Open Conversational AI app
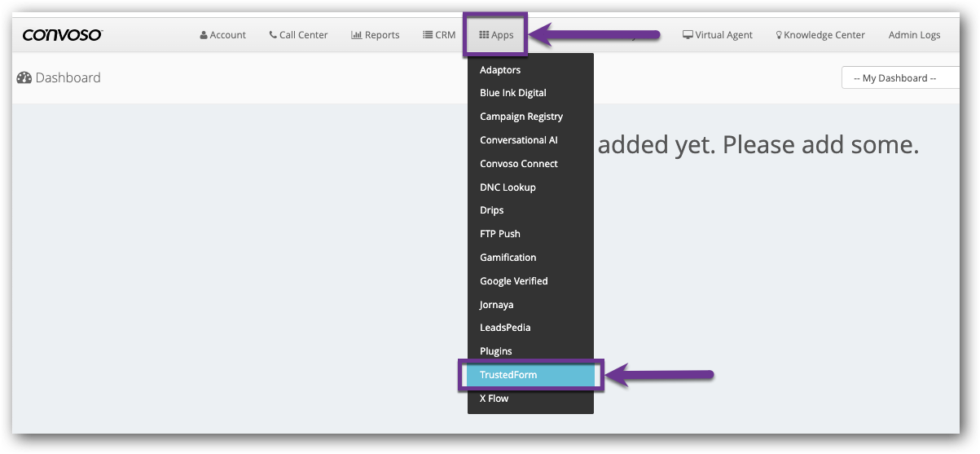Viewport: 980px width, 454px height. 530,140
